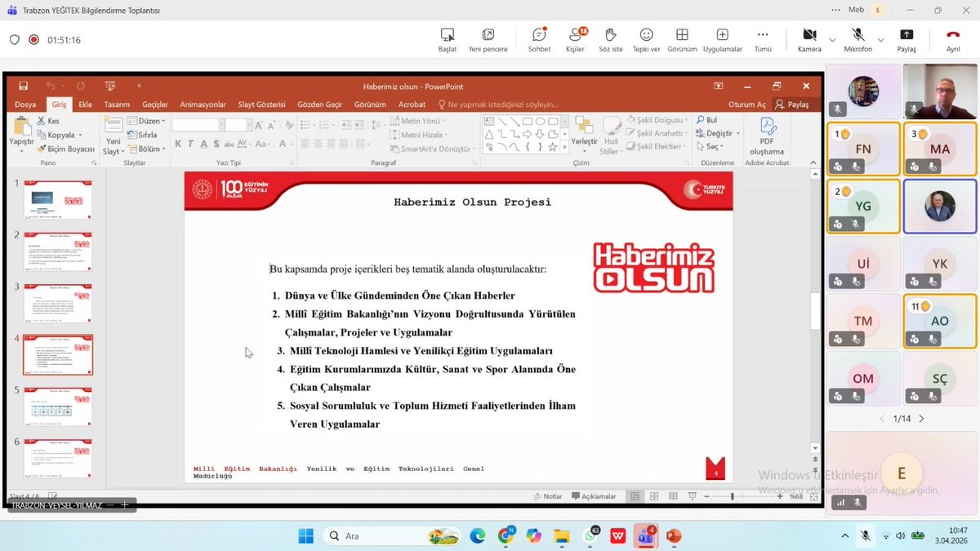Viewport: 980px width, 551px height.
Task: Switch to the Ekle ribbon tab
Action: pos(85,104)
